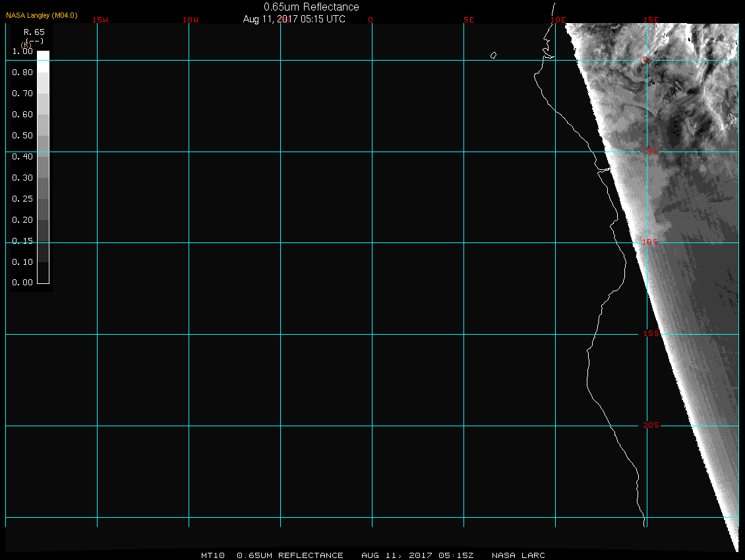The image size is (745, 560).
Task: Select the 0.00 value at the colorbar bottom
Action: 22,283
